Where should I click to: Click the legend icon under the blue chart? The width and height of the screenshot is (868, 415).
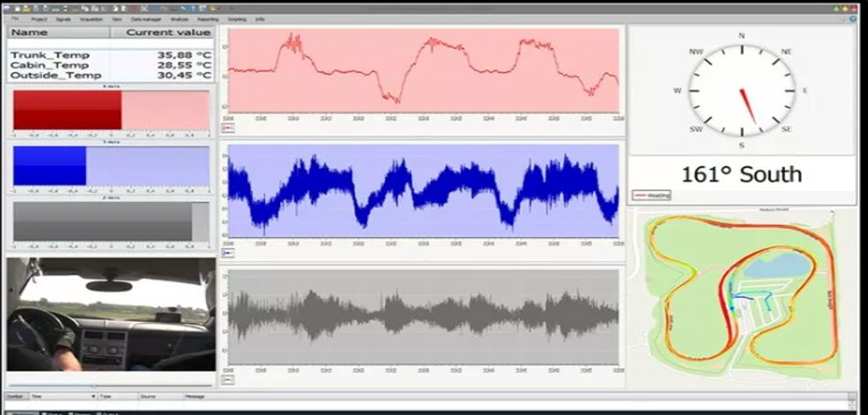point(229,254)
